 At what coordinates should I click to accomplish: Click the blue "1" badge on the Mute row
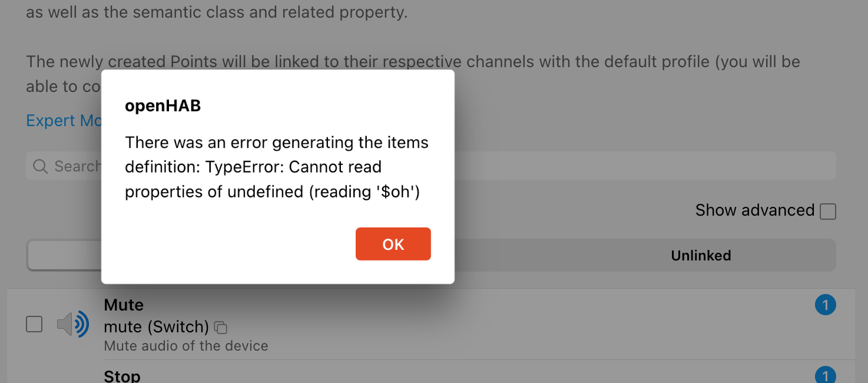coord(826,305)
